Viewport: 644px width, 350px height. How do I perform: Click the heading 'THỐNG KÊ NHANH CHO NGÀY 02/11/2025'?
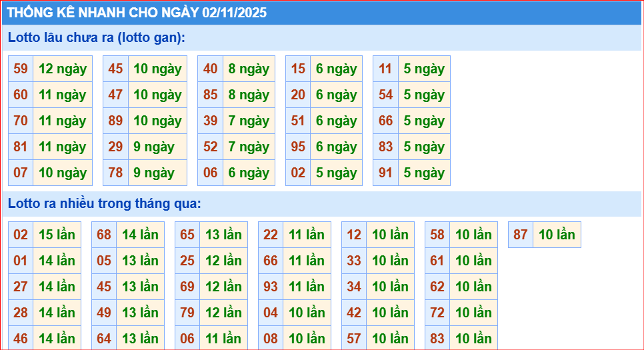pos(137,13)
